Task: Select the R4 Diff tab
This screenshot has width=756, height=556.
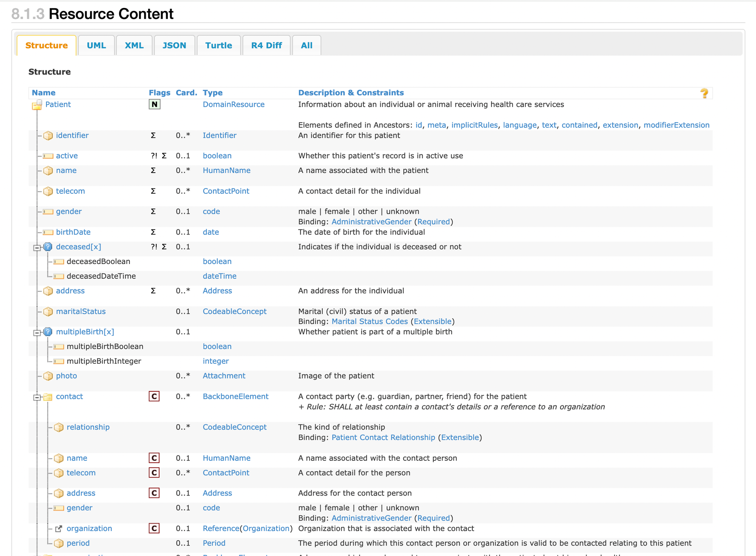Action: click(266, 46)
